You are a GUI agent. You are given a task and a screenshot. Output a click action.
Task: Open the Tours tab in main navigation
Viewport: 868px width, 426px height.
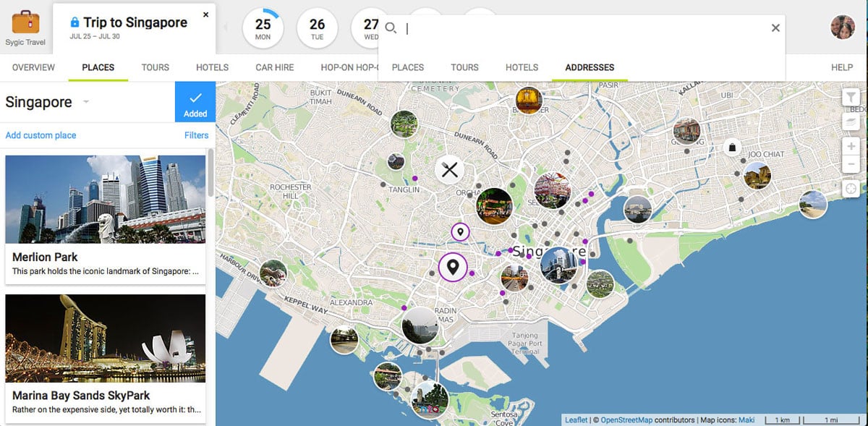(x=155, y=67)
